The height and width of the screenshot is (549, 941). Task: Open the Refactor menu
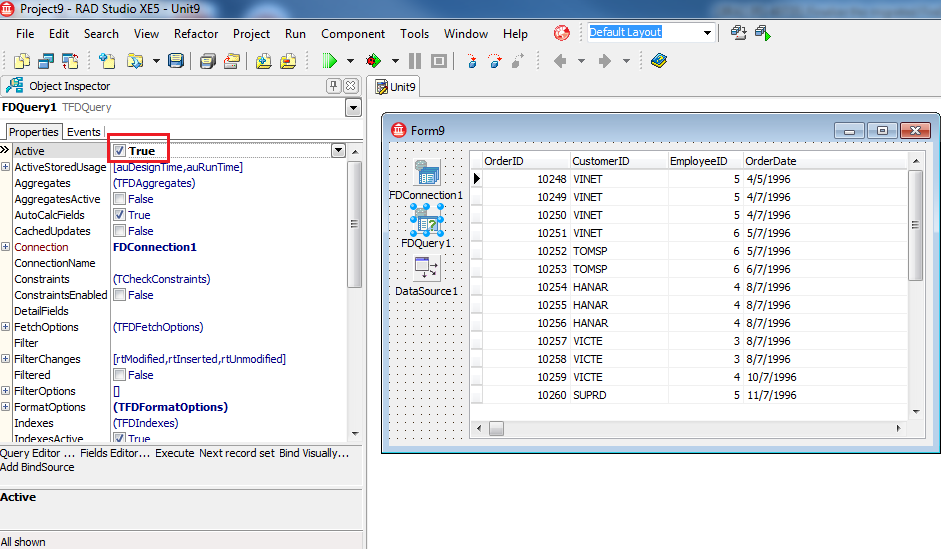point(196,34)
